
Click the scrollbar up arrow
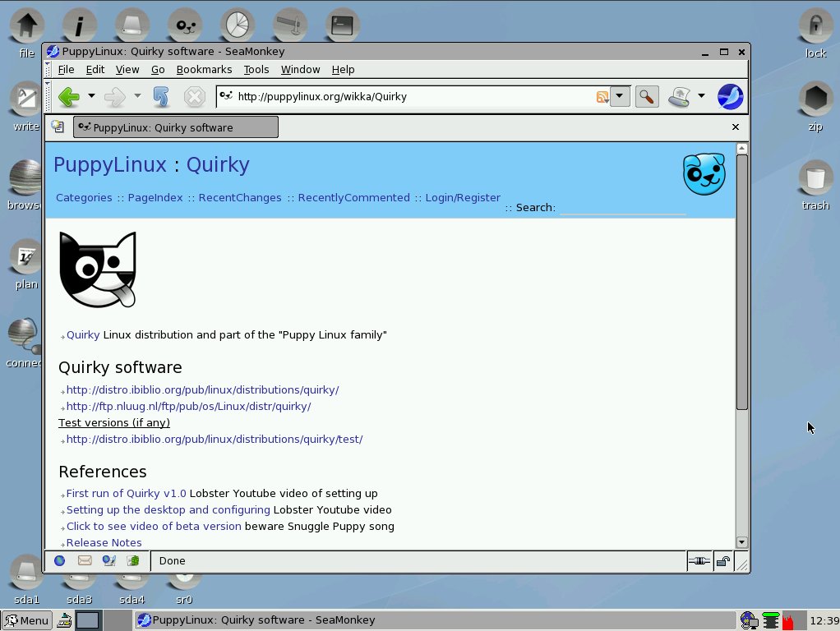[x=742, y=149]
